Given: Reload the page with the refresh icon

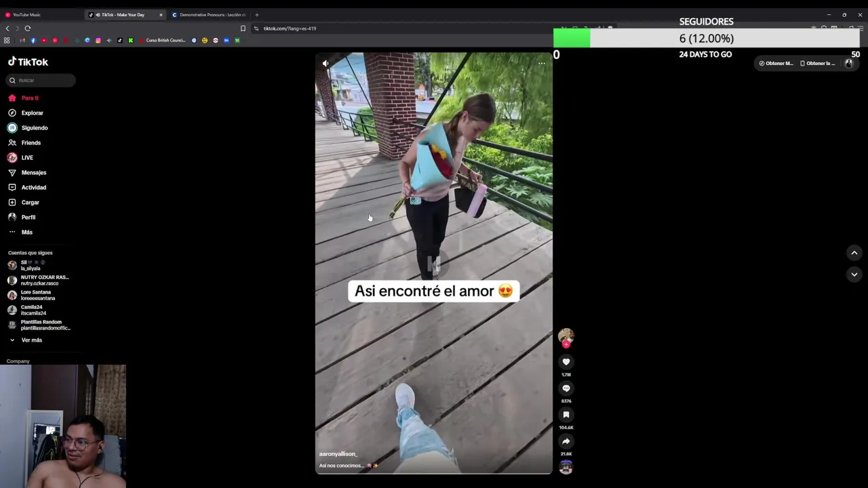Looking at the screenshot, I should [x=28, y=28].
